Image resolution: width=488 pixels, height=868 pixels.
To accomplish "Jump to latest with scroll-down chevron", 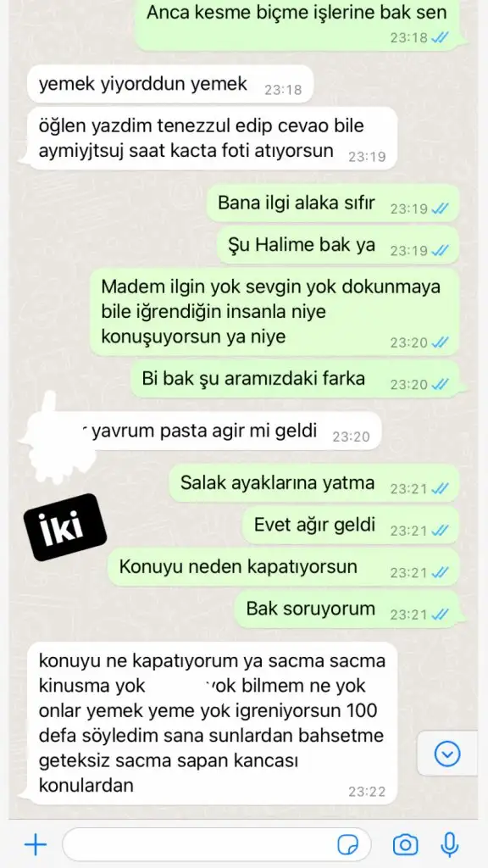I will point(447,754).
